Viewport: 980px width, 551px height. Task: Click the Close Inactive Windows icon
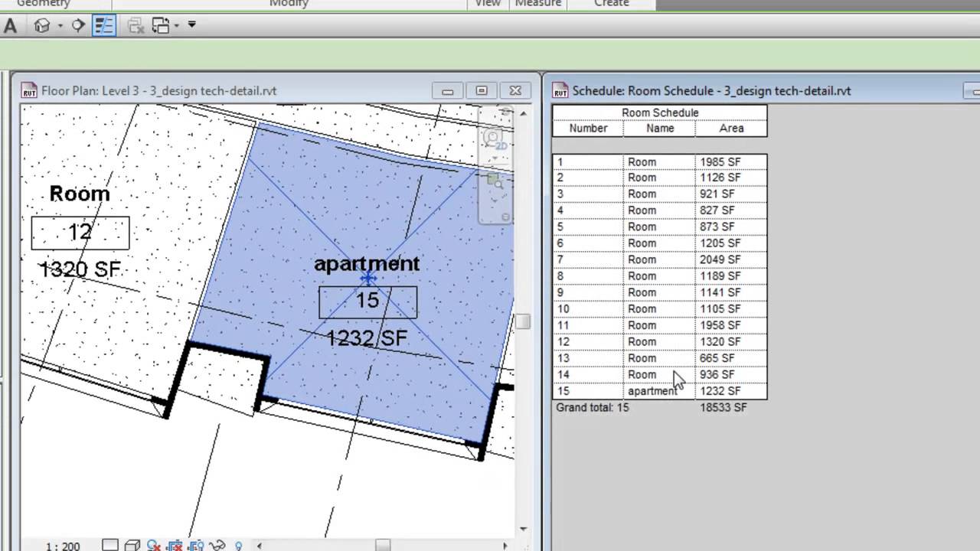coord(136,25)
